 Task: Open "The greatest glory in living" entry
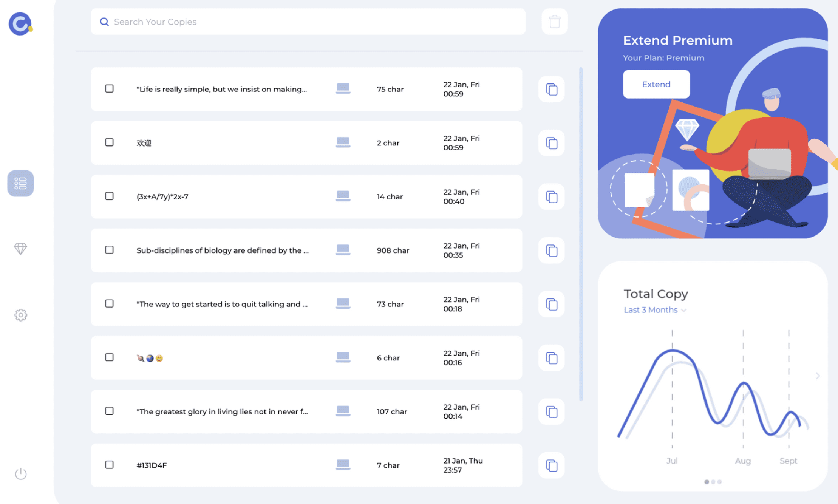(x=222, y=412)
